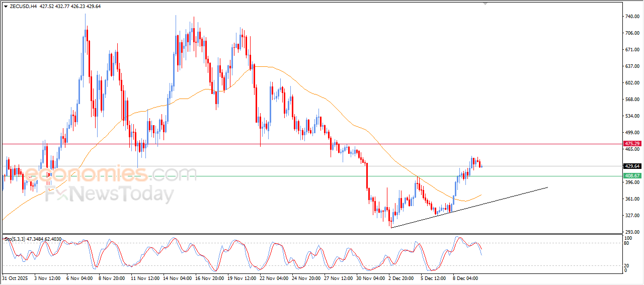Click the 740.00 price axis label

tap(632, 17)
